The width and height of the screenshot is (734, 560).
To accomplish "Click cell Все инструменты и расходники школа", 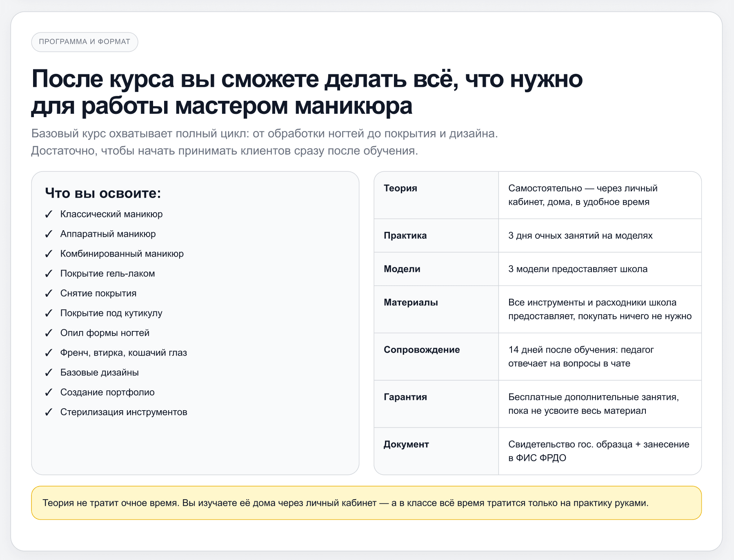I will click(x=600, y=309).
